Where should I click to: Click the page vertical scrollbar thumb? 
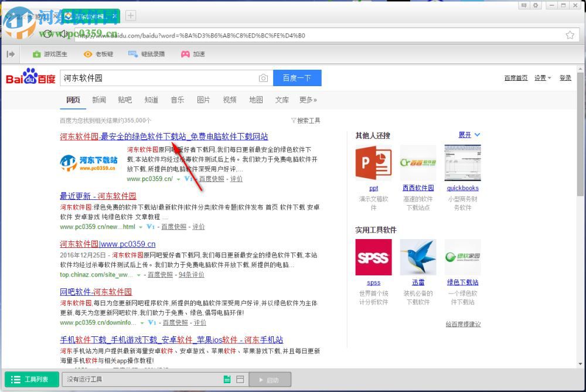tap(580, 134)
